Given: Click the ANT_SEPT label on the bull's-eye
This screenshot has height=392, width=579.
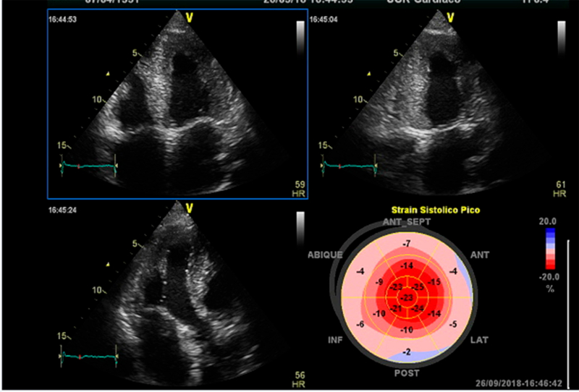Looking at the screenshot, I should point(408,222).
